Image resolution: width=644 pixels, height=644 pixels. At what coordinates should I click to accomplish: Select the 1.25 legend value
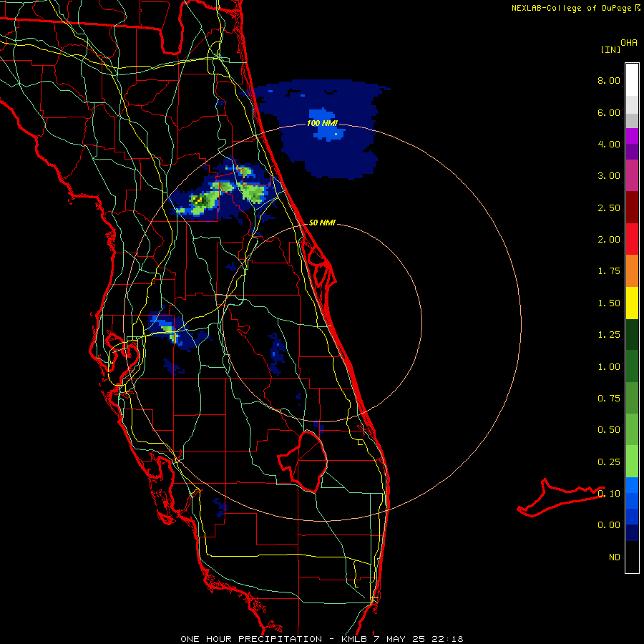[x=609, y=335]
